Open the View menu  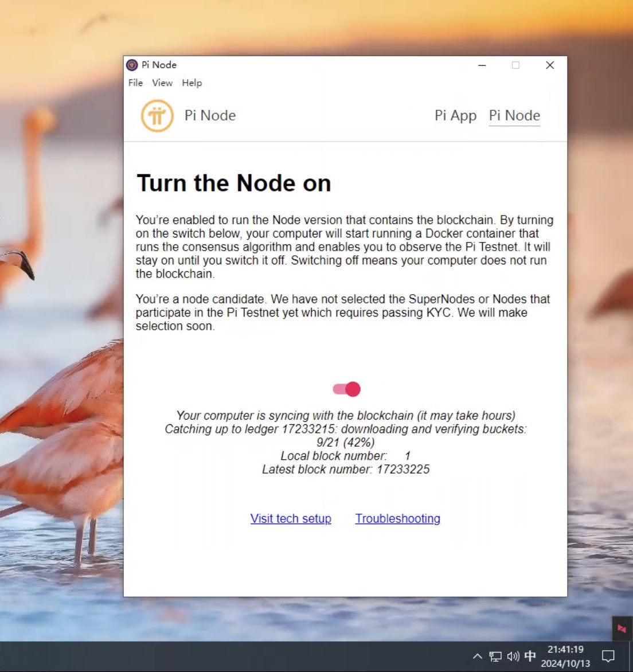[162, 83]
